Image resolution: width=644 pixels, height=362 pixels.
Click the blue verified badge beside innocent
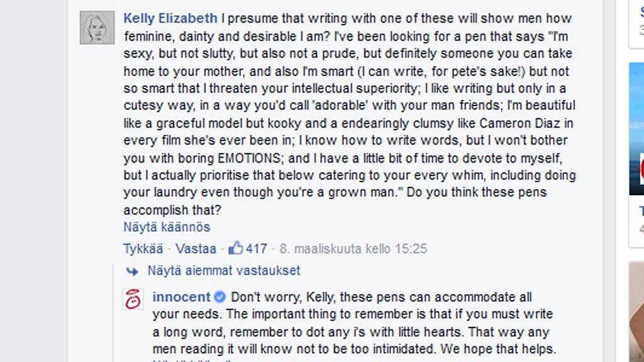click(x=220, y=297)
